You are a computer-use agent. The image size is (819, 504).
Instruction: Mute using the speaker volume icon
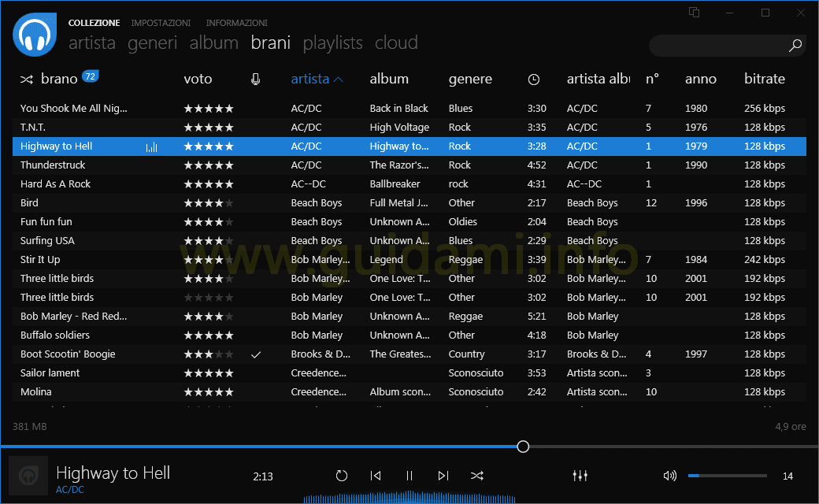[x=669, y=476]
